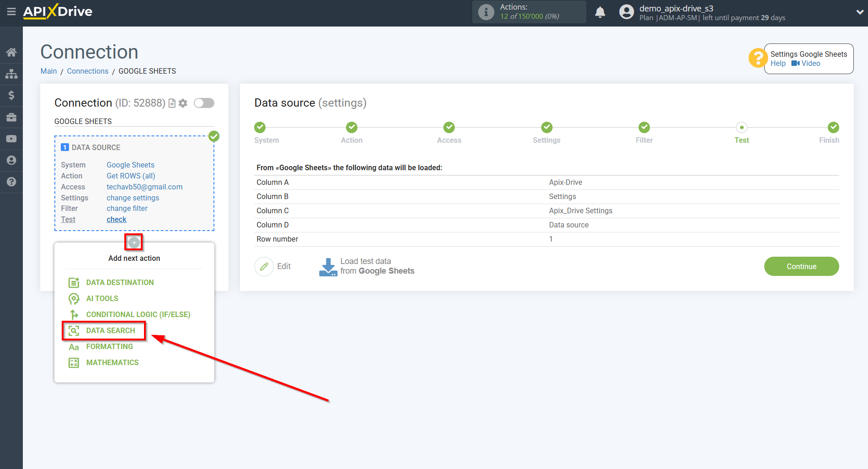Open connection settings via gear icon
The image size is (868, 469).
click(183, 103)
